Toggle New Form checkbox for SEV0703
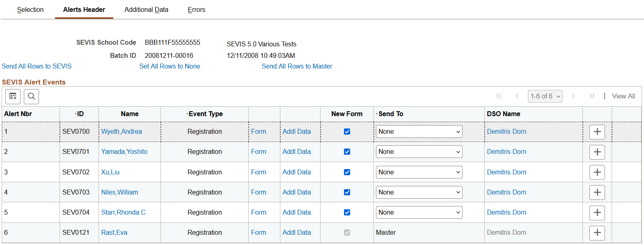The width and height of the screenshot is (644, 245). point(347,192)
